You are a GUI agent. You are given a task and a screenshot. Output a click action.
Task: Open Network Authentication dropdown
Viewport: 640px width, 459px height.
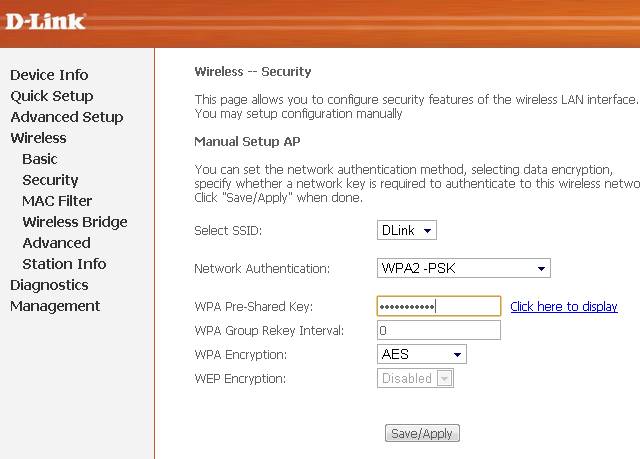point(464,268)
